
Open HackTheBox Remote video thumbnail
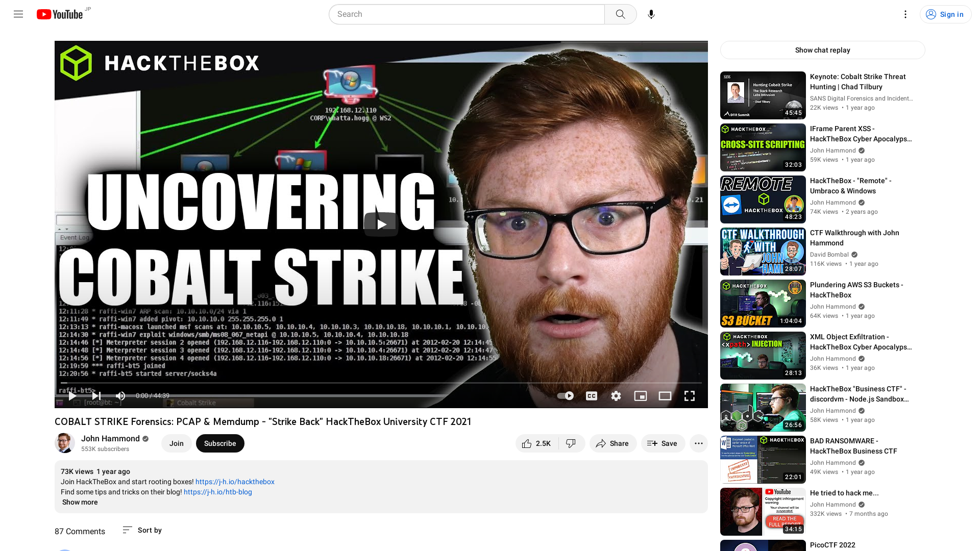coord(763,199)
